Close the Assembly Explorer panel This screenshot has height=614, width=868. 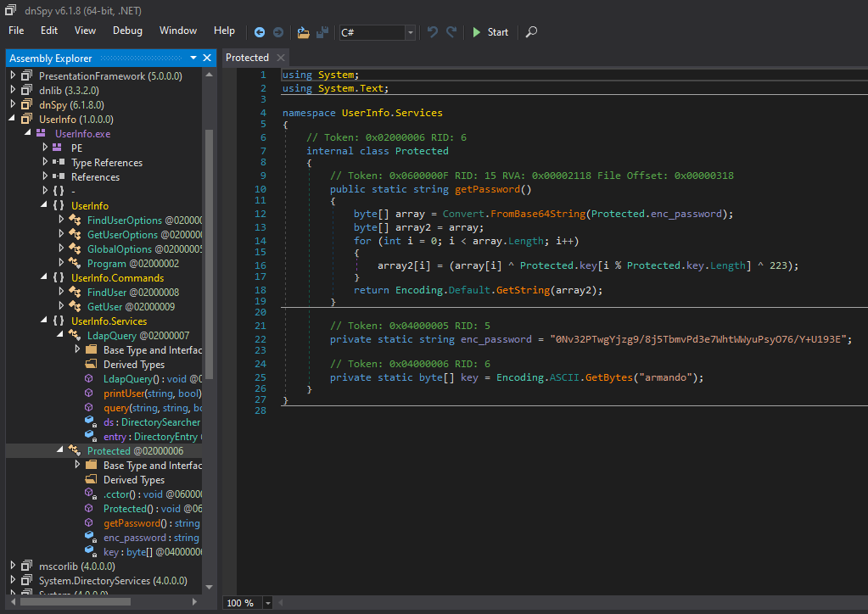coord(207,58)
